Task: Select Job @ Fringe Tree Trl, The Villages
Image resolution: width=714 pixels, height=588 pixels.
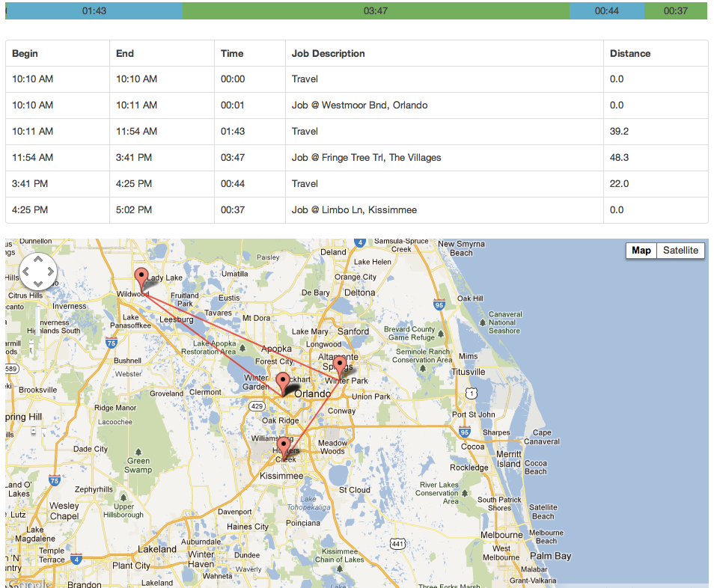Action: (357, 157)
